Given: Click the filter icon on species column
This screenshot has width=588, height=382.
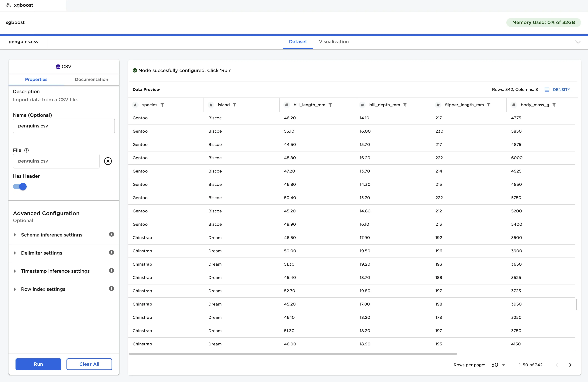Looking at the screenshot, I should pyautogui.click(x=162, y=105).
